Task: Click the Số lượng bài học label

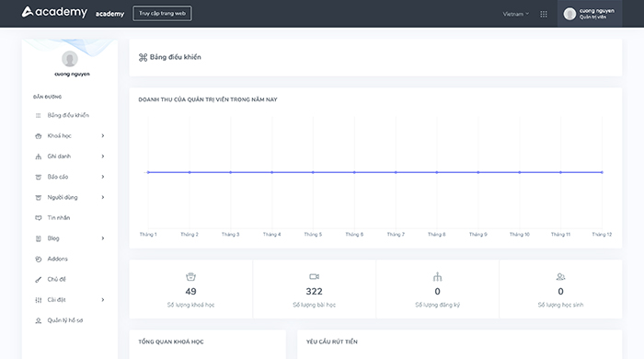Action: click(315, 305)
